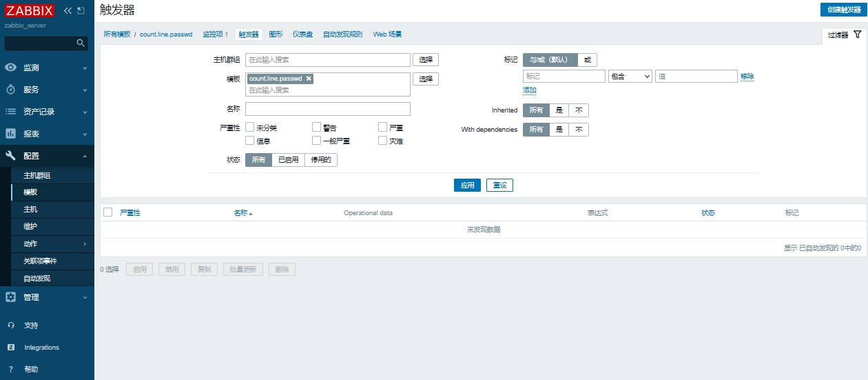This screenshot has width=868, height=380.
Task: Click the 创建触发器 button
Action: 844,10
